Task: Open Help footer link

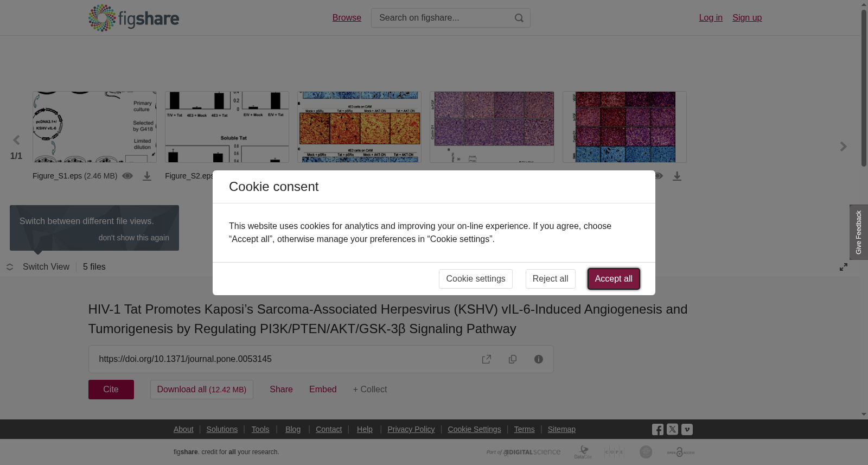Action: coord(365,429)
